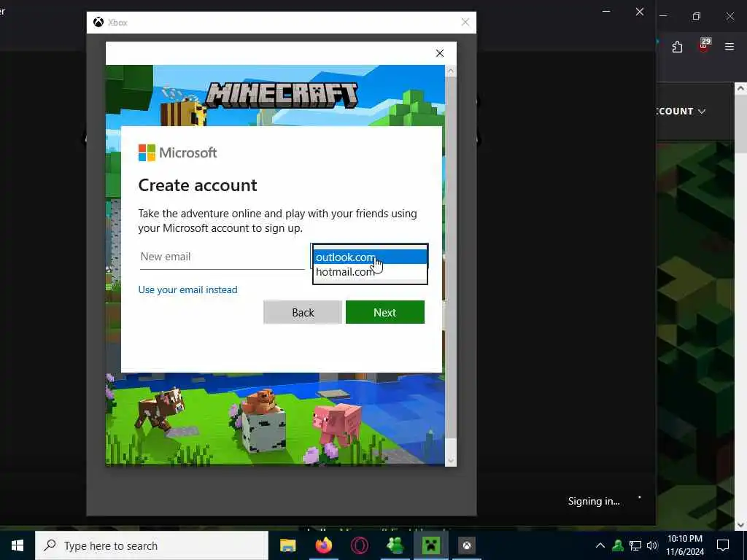Click the Xbox logo in the title bar
Screen dimensions: 747x560
click(98, 23)
